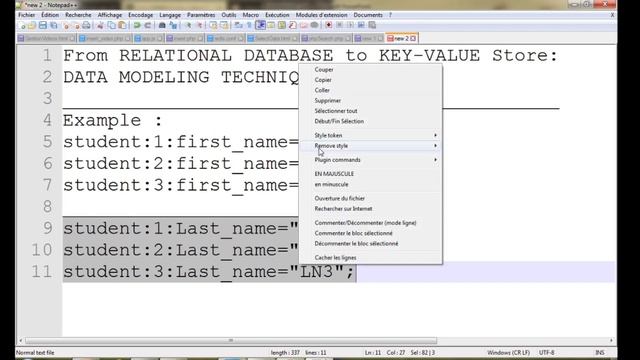Click the Run macro multiple times icon
This screenshot has width=640, height=360.
coord(361,25)
